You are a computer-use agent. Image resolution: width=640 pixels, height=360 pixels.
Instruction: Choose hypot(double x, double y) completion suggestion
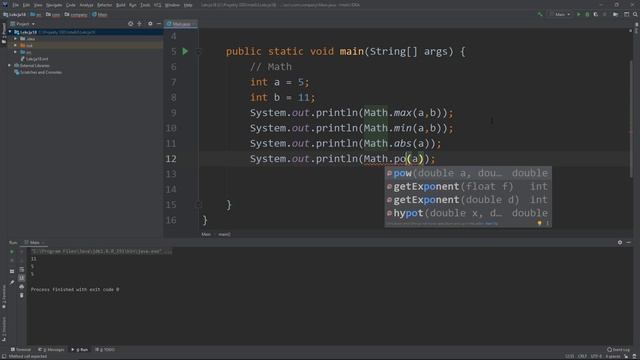[468, 213]
